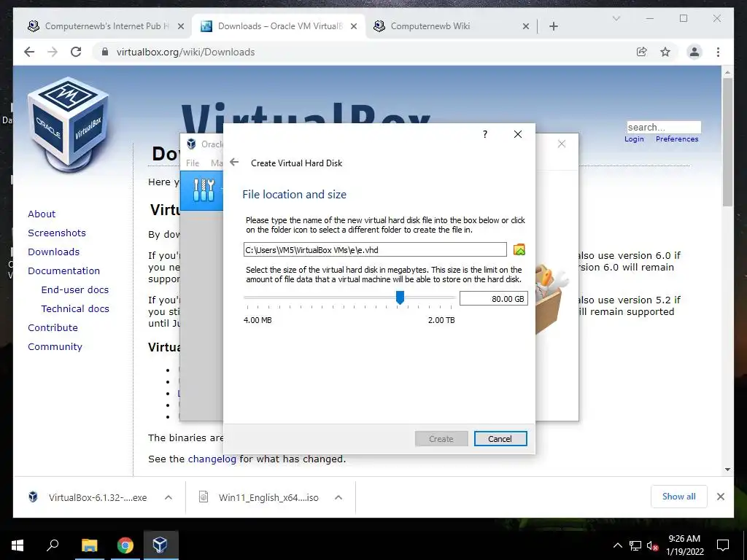This screenshot has height=560, width=747.
Task: Open taskbar search magnifier
Action: 53,545
